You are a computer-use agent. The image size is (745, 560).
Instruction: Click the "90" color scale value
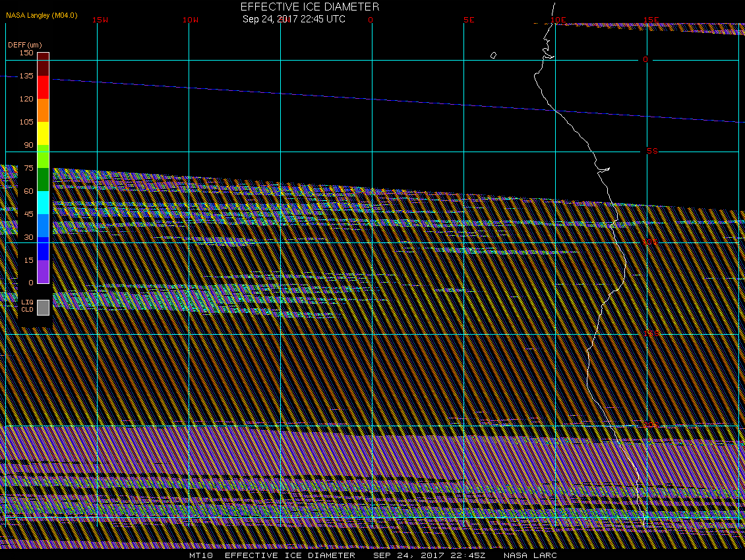[x=28, y=145]
